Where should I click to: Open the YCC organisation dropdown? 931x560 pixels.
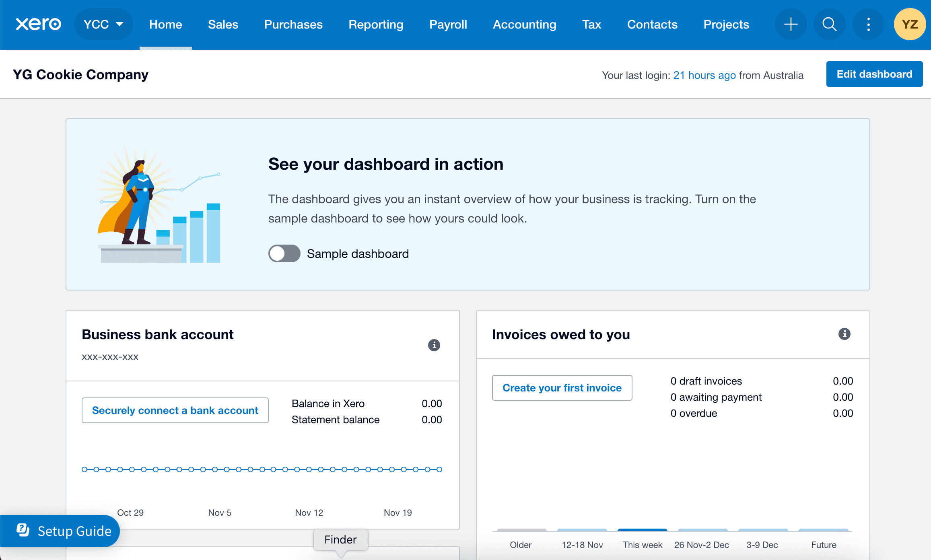[x=103, y=24]
